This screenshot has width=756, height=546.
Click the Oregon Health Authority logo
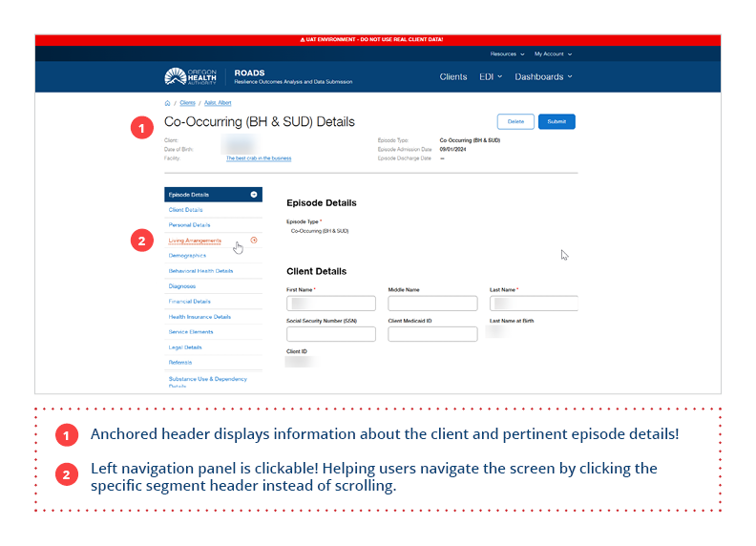click(x=191, y=76)
